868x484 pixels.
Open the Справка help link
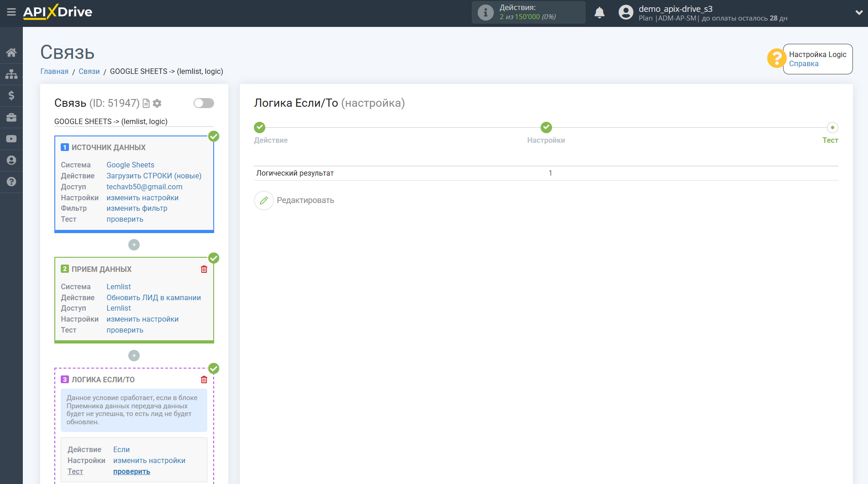(804, 64)
